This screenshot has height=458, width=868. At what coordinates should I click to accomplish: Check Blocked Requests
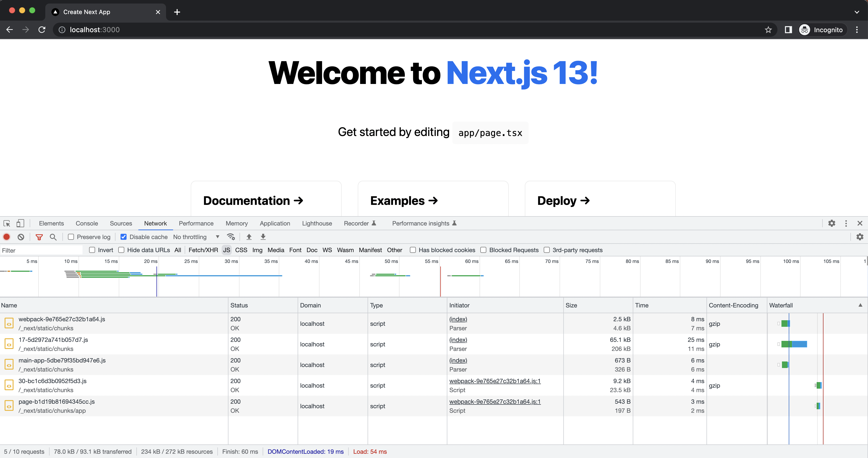pos(483,250)
